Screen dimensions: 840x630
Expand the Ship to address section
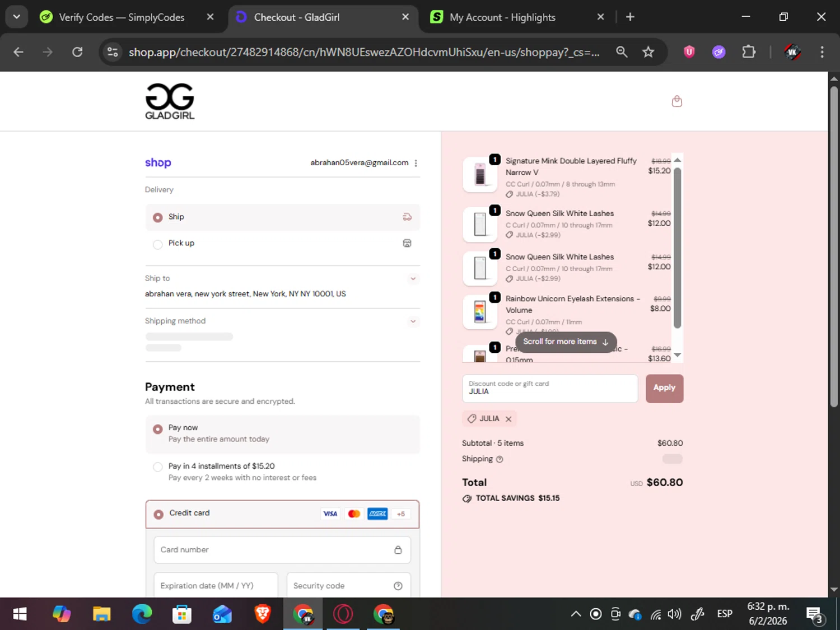click(413, 278)
